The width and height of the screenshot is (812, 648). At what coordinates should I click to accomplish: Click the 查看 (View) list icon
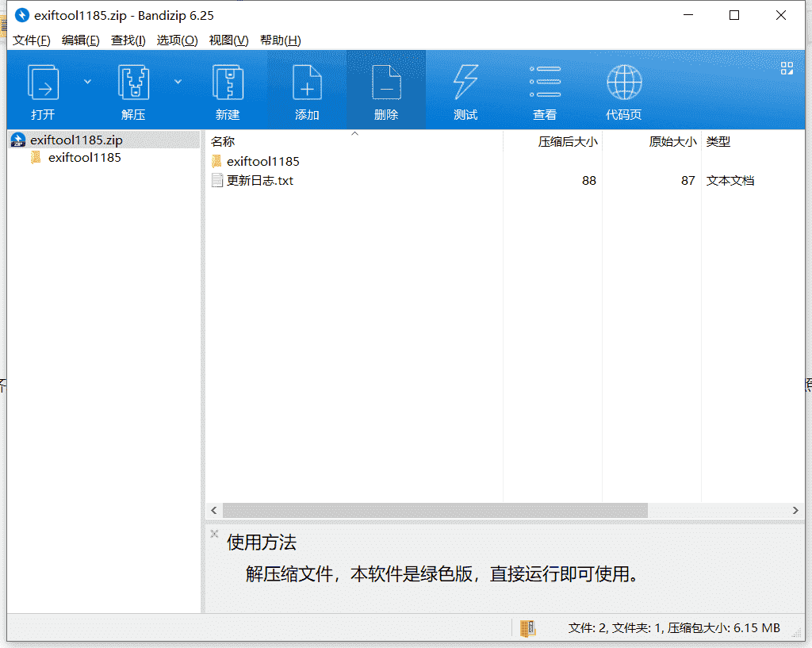545,82
